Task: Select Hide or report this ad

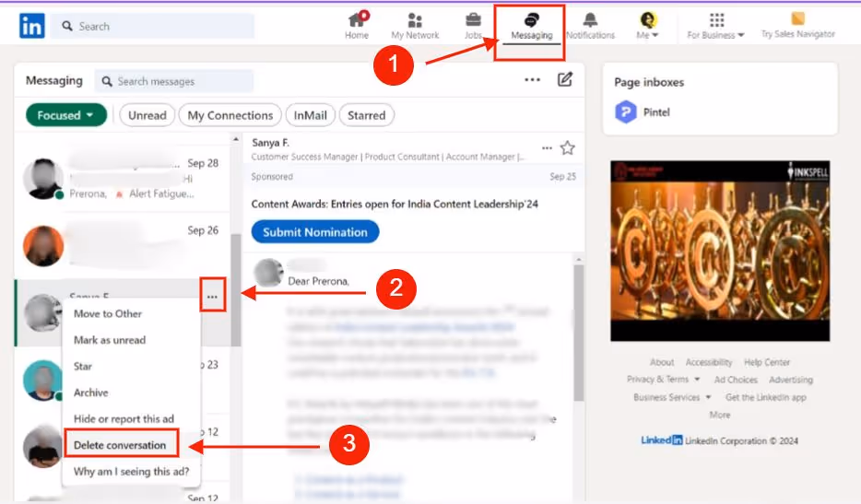Action: [x=124, y=419]
